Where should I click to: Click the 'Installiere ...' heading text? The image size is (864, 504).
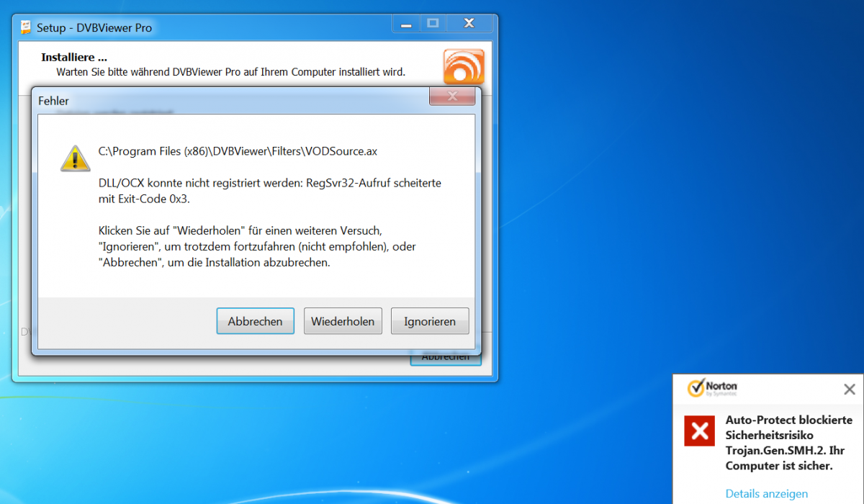74,57
